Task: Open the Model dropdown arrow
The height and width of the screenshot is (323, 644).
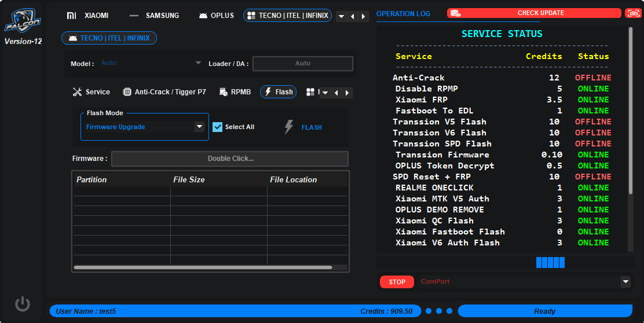Action: coord(199,63)
